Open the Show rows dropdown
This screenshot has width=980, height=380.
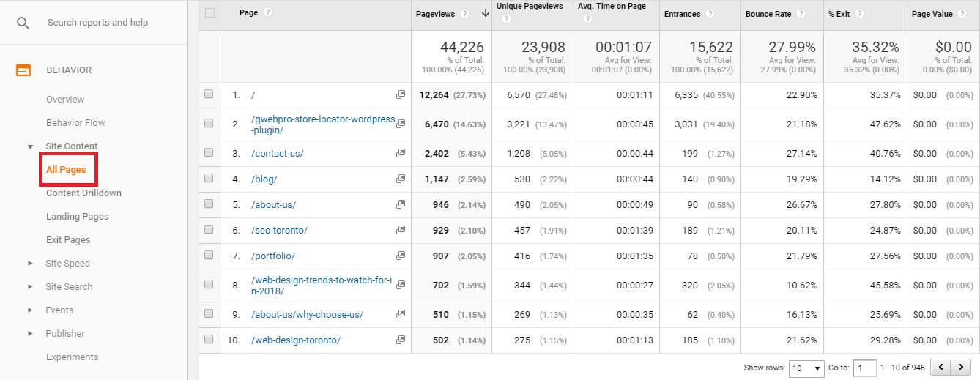pos(806,368)
